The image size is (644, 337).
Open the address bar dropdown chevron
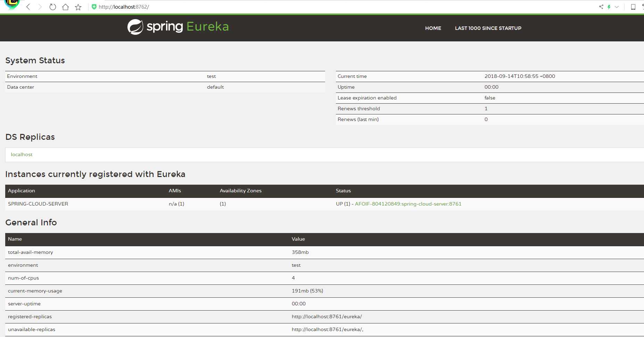(617, 7)
